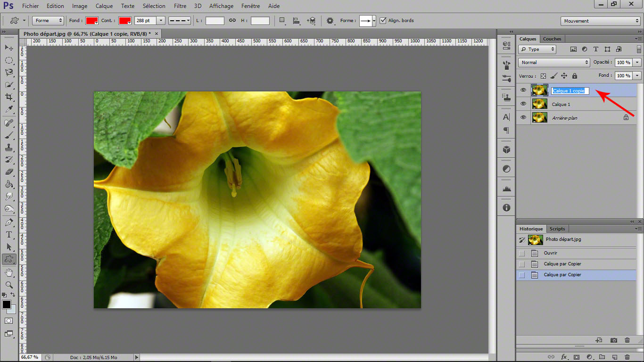This screenshot has height=362, width=644.
Task: Create new snapshot with History camera icon
Action: pos(613,340)
